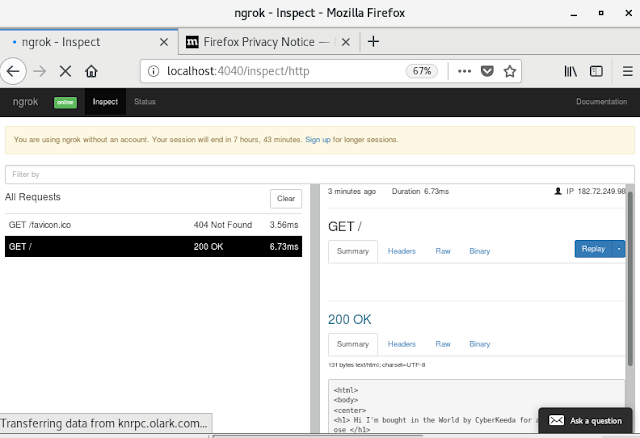
Task: Open response Binary tab under 200 OK
Action: point(480,345)
